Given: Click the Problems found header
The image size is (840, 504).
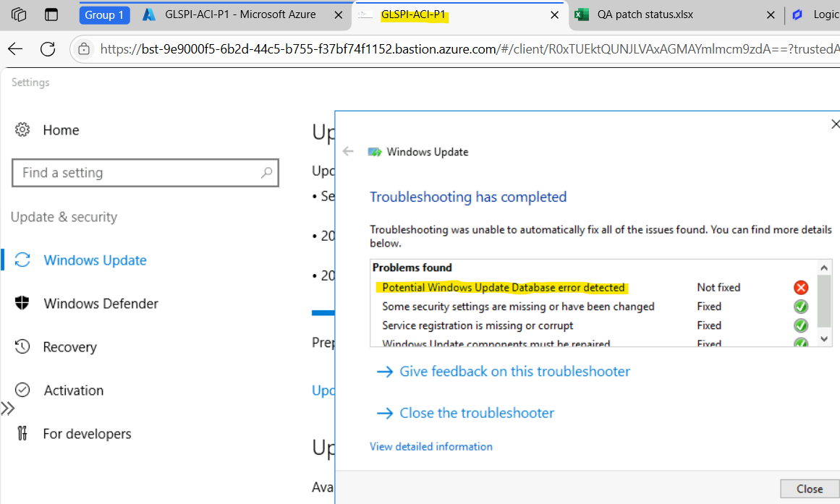Looking at the screenshot, I should point(412,268).
